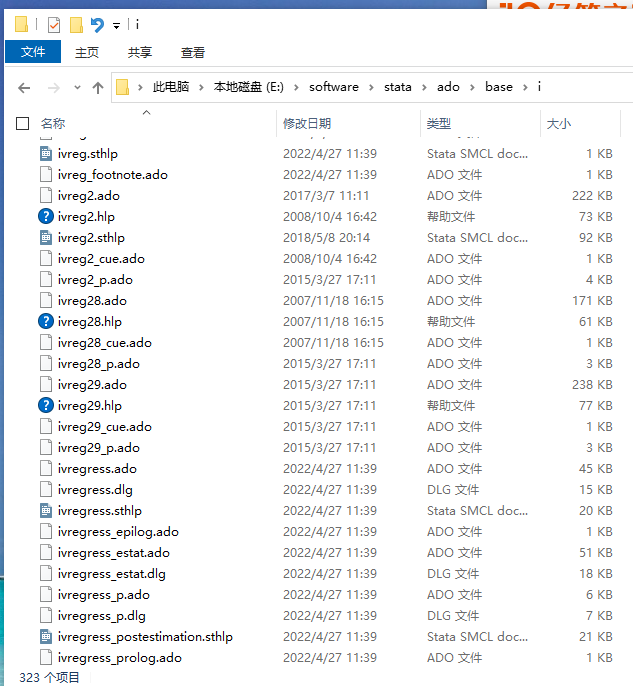Go back with the left arrow

[x=24, y=88]
